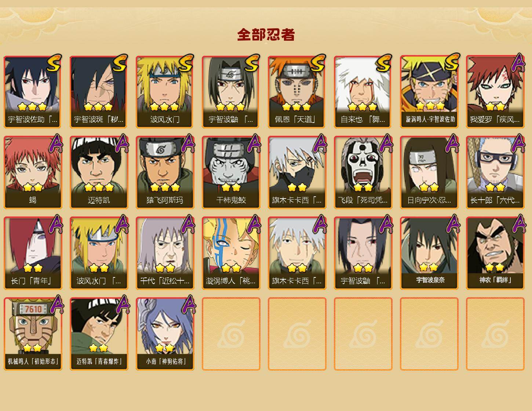Select the 宇智波泉奈 ninja card
The image size is (532, 411).
pyautogui.click(x=429, y=253)
